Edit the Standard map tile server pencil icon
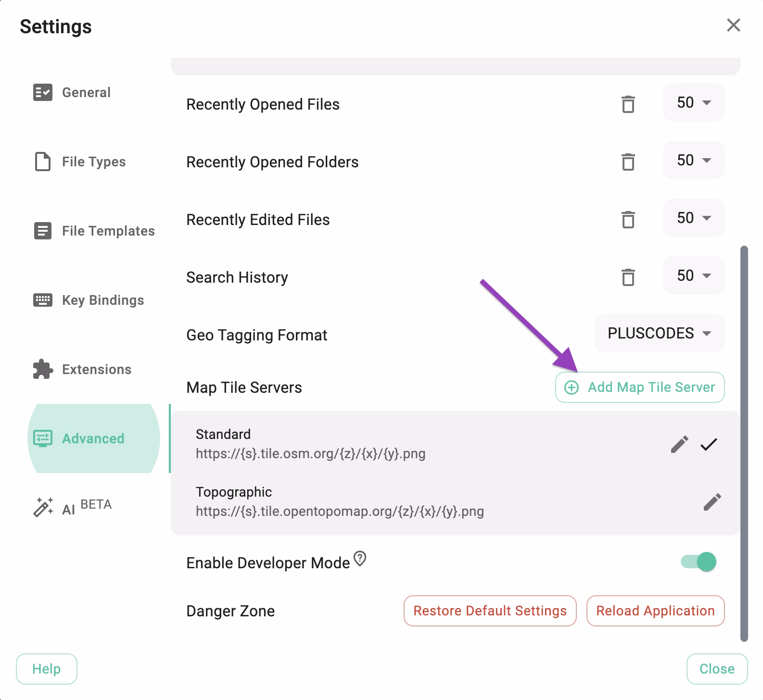The width and height of the screenshot is (763, 700). click(x=679, y=445)
